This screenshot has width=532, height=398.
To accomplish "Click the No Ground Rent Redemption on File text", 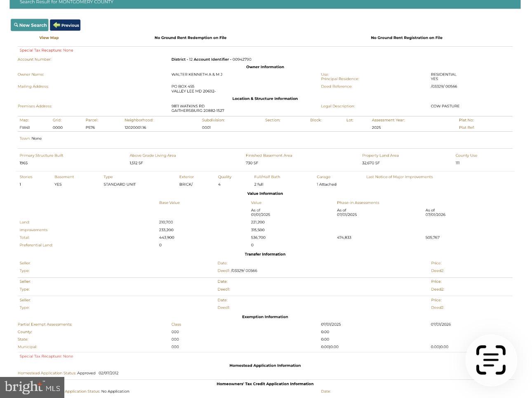I will pyautogui.click(x=190, y=38).
